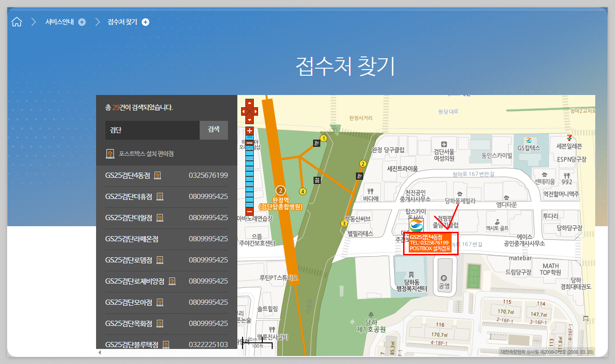Image resolution: width=615 pixels, height=364 pixels.
Task: Zoom in with the map plus button
Action: click(250, 131)
